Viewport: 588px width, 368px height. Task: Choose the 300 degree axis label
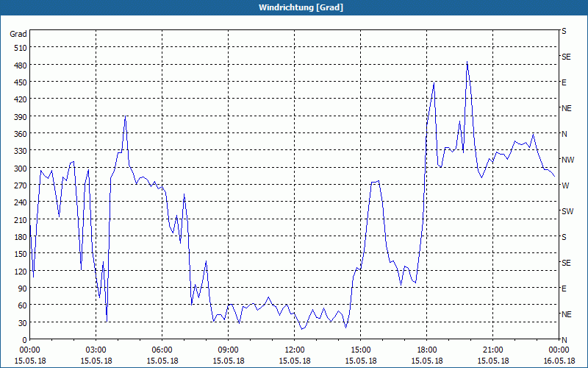(x=21, y=169)
